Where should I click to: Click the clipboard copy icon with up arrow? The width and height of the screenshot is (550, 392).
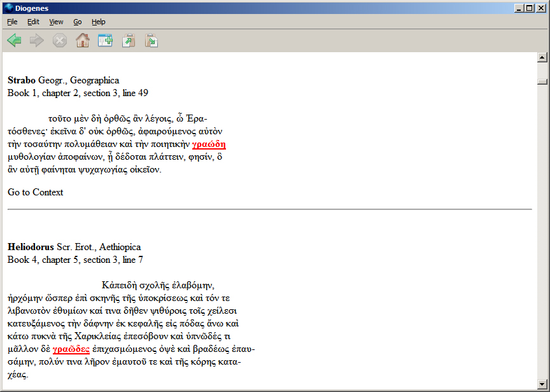129,41
